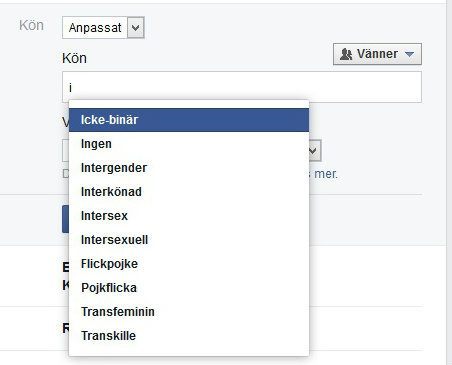Image resolution: width=452 pixels, height=365 pixels.
Task: Select Icke-binär from the suggestion list
Action: coord(189,120)
